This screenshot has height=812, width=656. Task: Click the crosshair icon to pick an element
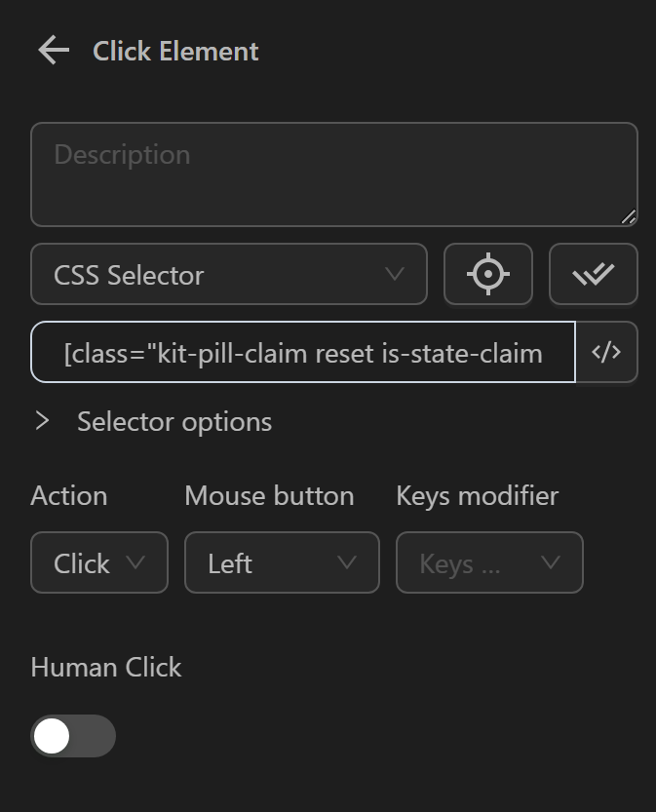click(x=487, y=274)
